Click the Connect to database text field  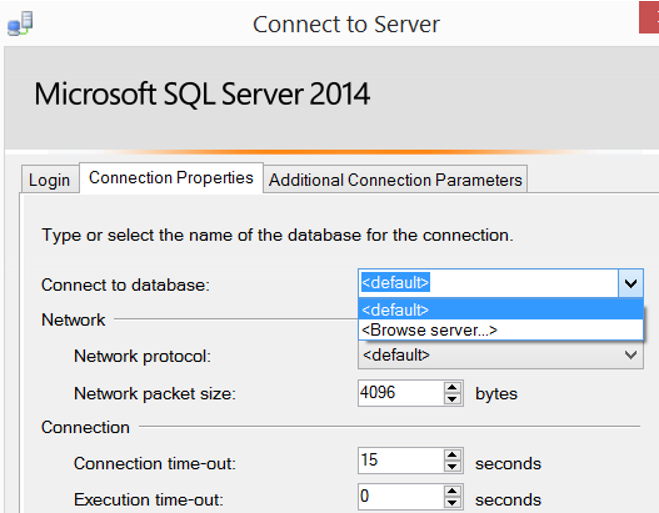point(488,283)
